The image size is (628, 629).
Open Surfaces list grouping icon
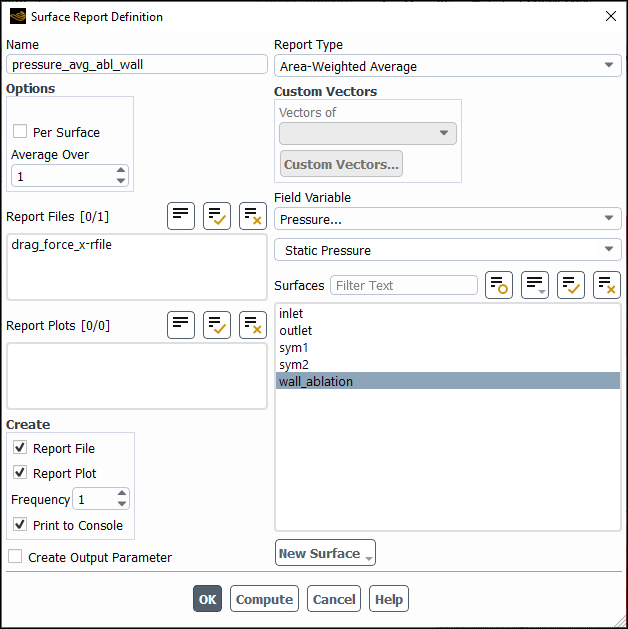tap(535, 285)
